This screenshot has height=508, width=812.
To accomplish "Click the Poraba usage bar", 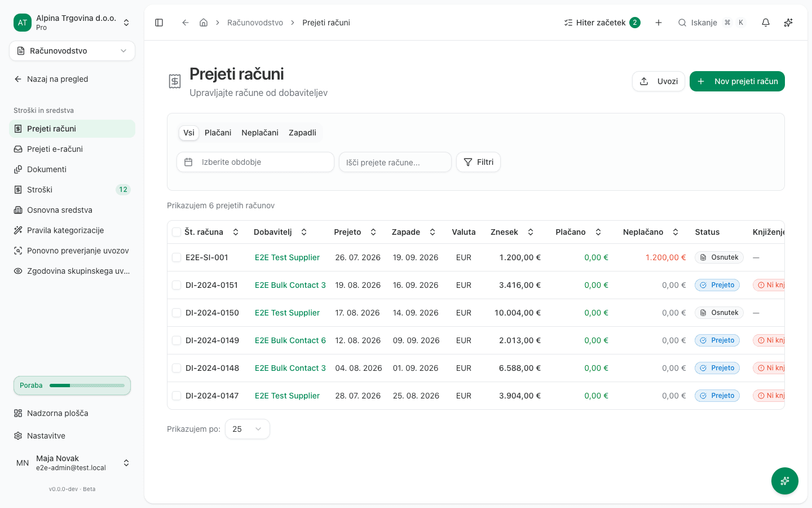I will coord(72,386).
